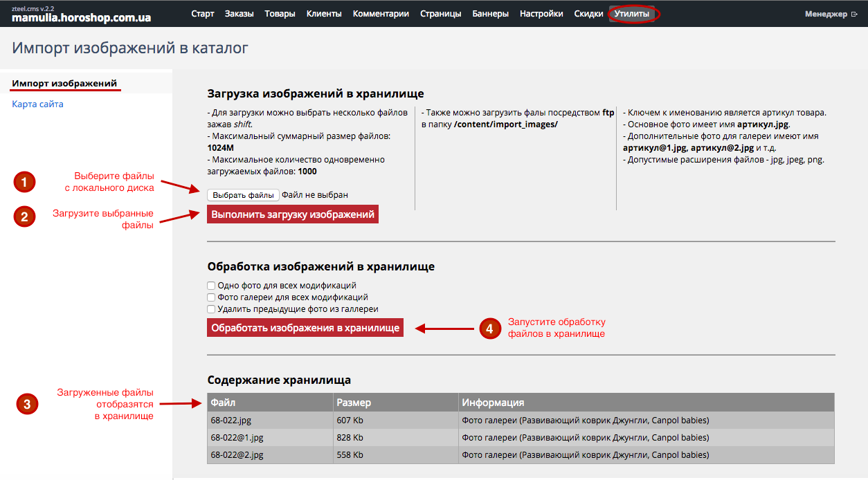Click the Файл column header

(270, 403)
